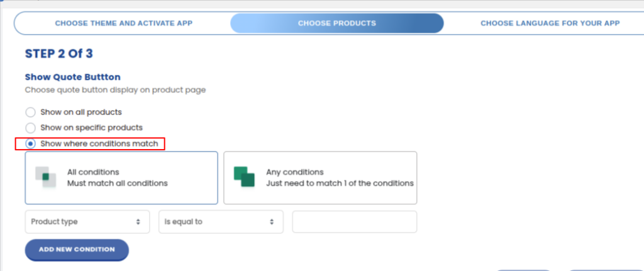Screen dimensions: 644x271
Task: Expand the 'is equal to' operator dropdown
Action: 220,222
